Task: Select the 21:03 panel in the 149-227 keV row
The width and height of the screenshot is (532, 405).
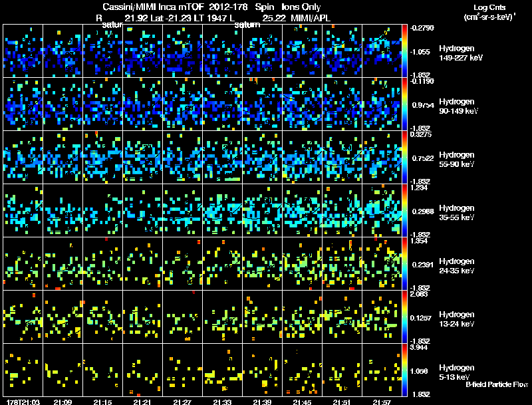Action: point(23,51)
